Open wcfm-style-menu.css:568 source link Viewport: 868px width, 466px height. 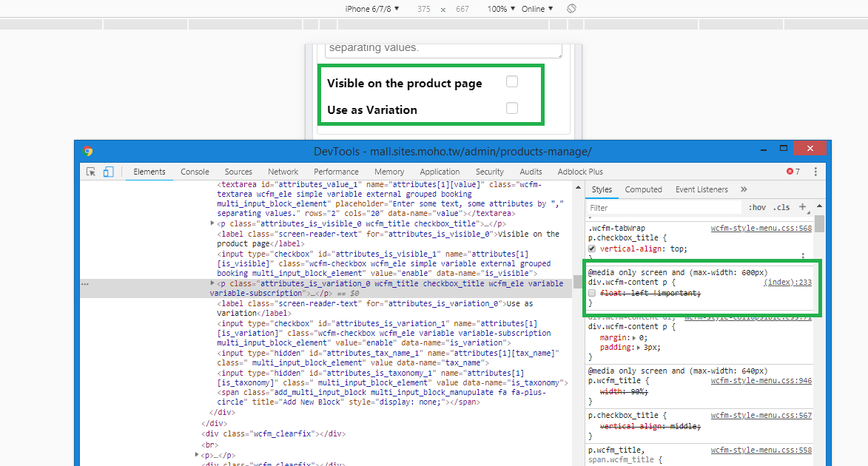point(761,228)
